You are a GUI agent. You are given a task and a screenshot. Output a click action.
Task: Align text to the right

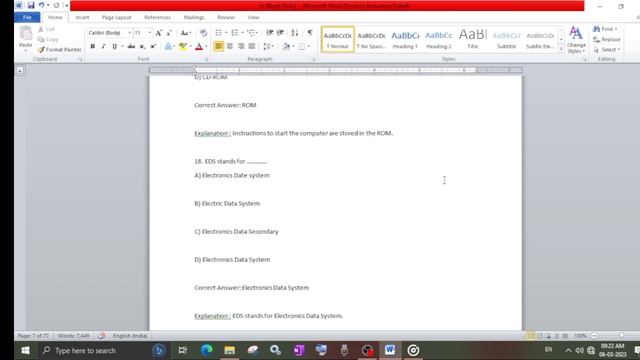241,47
